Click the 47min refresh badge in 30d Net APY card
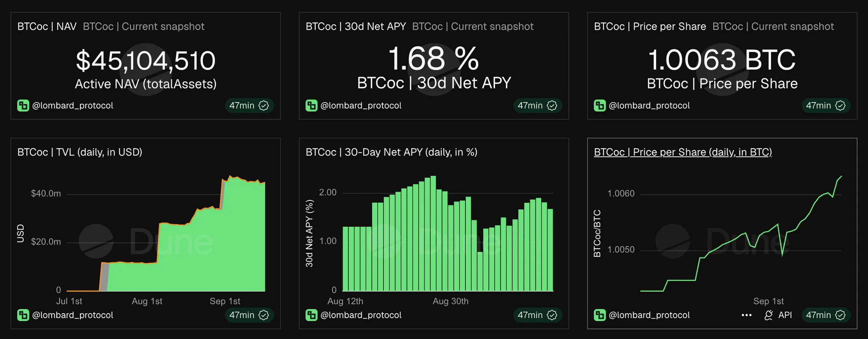 coord(537,106)
